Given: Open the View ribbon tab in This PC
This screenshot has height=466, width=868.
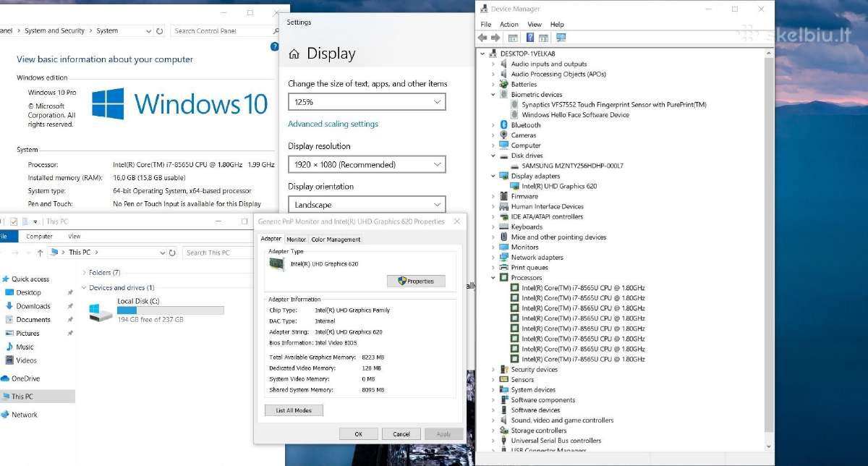Looking at the screenshot, I should point(74,237).
